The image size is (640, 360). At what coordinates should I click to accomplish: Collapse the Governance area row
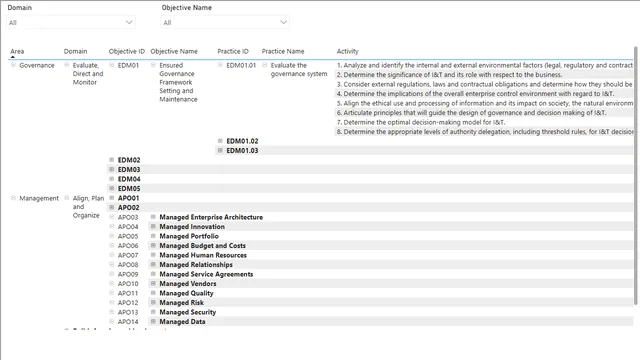13,65
